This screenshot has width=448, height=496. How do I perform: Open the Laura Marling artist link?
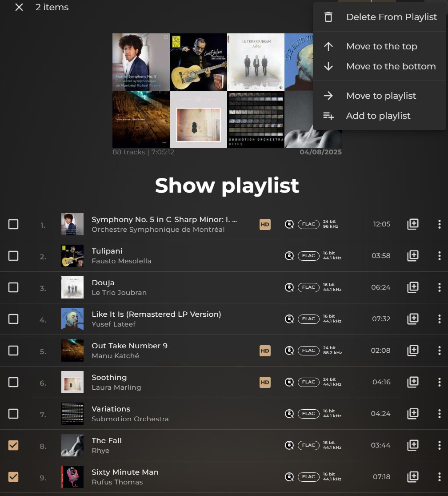pyautogui.click(x=116, y=387)
